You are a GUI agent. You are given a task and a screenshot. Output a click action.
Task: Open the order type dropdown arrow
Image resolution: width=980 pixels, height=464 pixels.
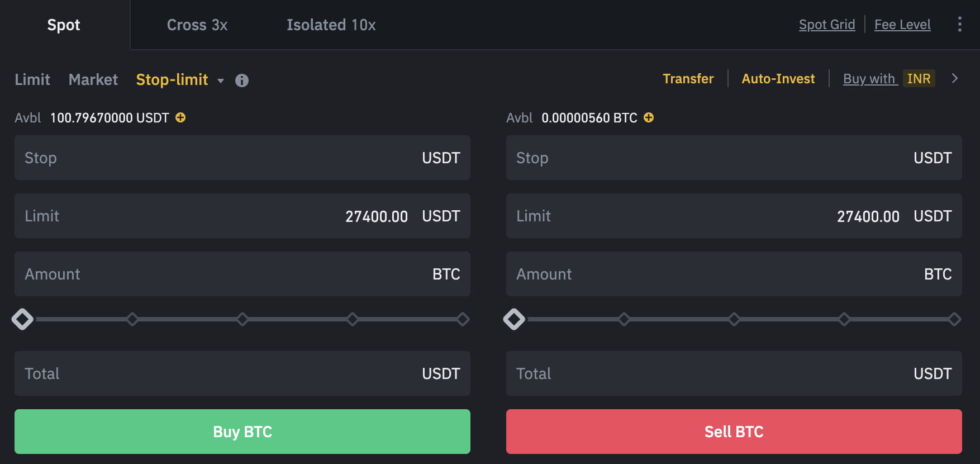(x=221, y=81)
